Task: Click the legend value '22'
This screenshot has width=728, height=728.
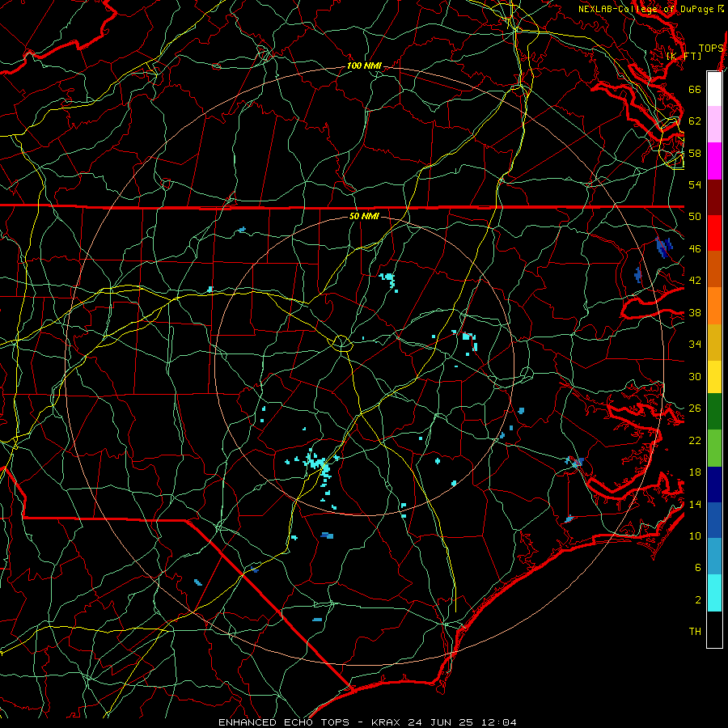Action: coord(695,440)
